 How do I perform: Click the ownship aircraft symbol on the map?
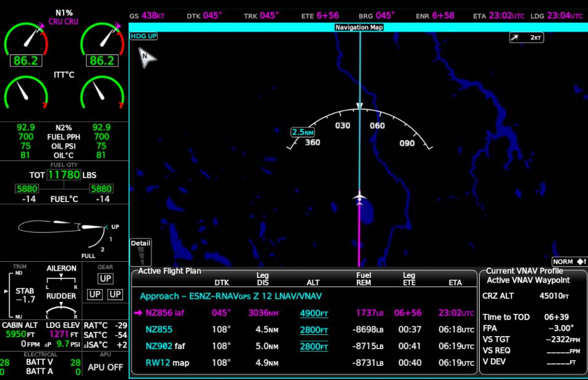click(359, 197)
